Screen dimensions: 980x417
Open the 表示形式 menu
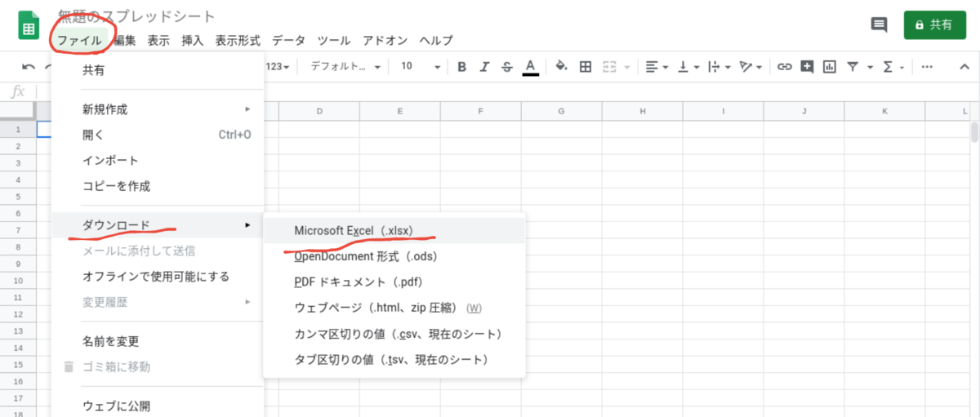click(x=238, y=40)
